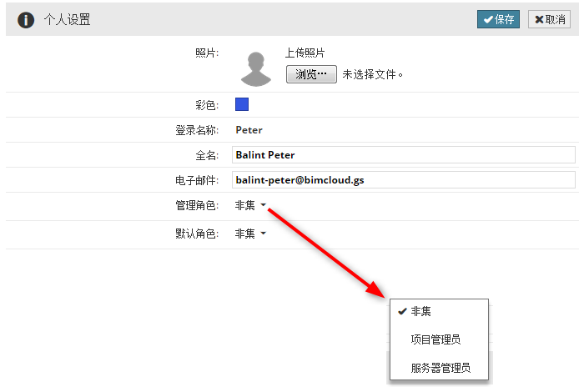
Task: Open file browser with 浏览… button
Action: 311,74
